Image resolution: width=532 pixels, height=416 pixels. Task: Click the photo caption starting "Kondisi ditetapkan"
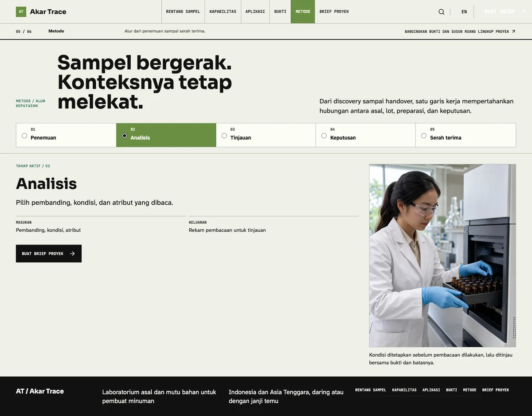(x=441, y=359)
